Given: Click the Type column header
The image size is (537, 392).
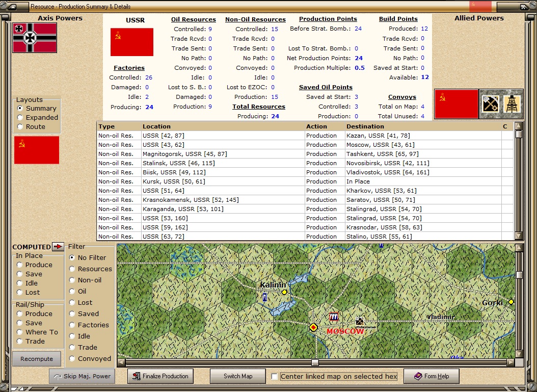Looking at the screenshot, I should tap(119, 126).
